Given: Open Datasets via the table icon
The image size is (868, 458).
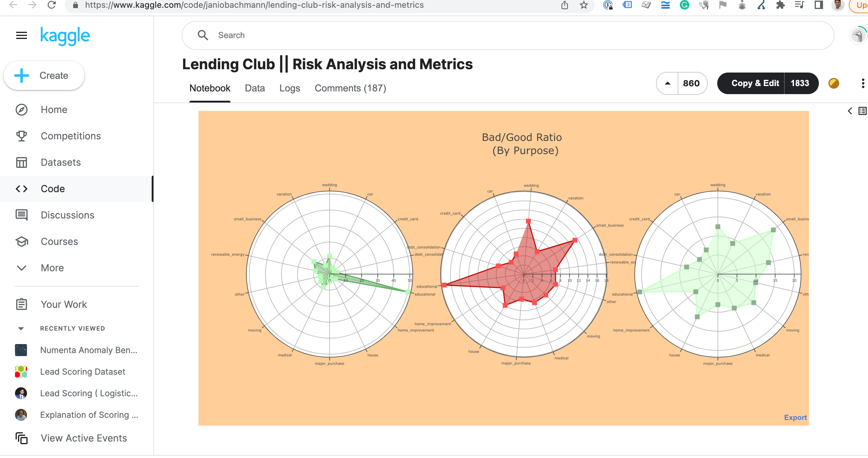Looking at the screenshot, I should pyautogui.click(x=22, y=162).
